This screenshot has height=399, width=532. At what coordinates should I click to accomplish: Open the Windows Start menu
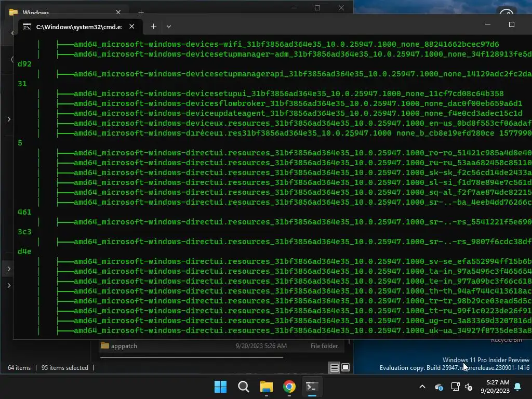220,387
